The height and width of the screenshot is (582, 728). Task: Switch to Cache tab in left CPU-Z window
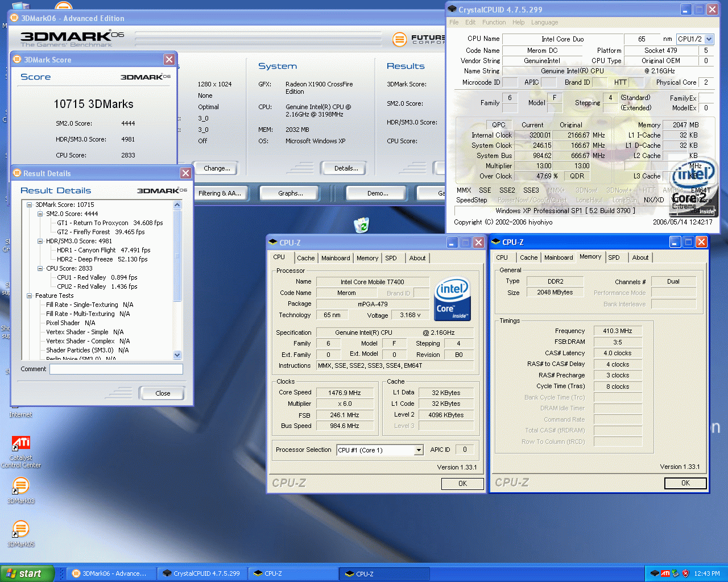point(305,258)
